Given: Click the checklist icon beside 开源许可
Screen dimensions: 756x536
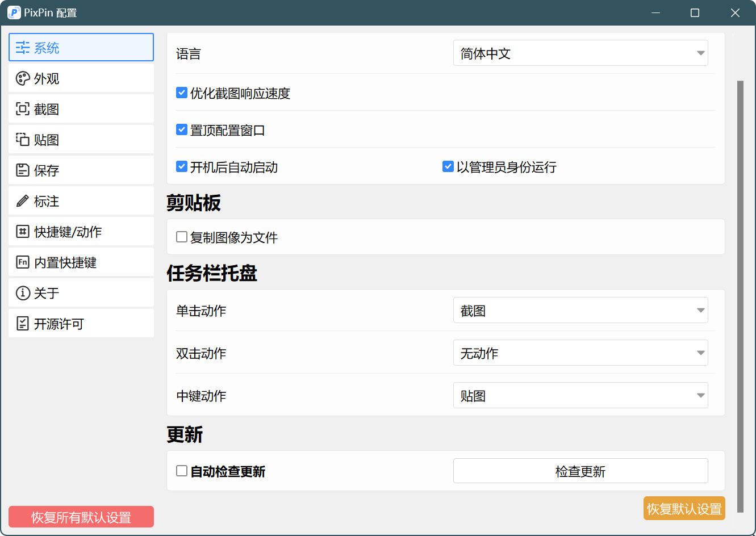Looking at the screenshot, I should pyautogui.click(x=23, y=324).
